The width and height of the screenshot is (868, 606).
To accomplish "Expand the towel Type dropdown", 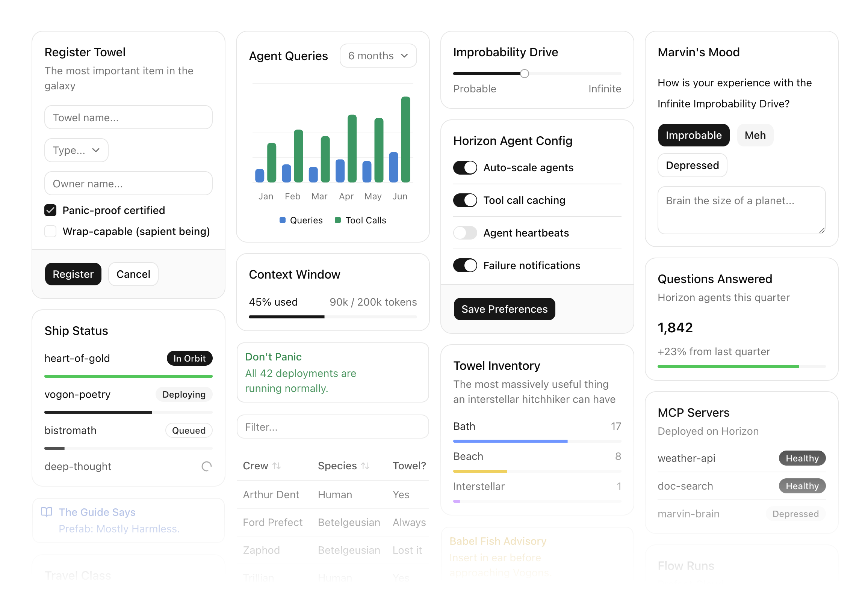I will 76,150.
